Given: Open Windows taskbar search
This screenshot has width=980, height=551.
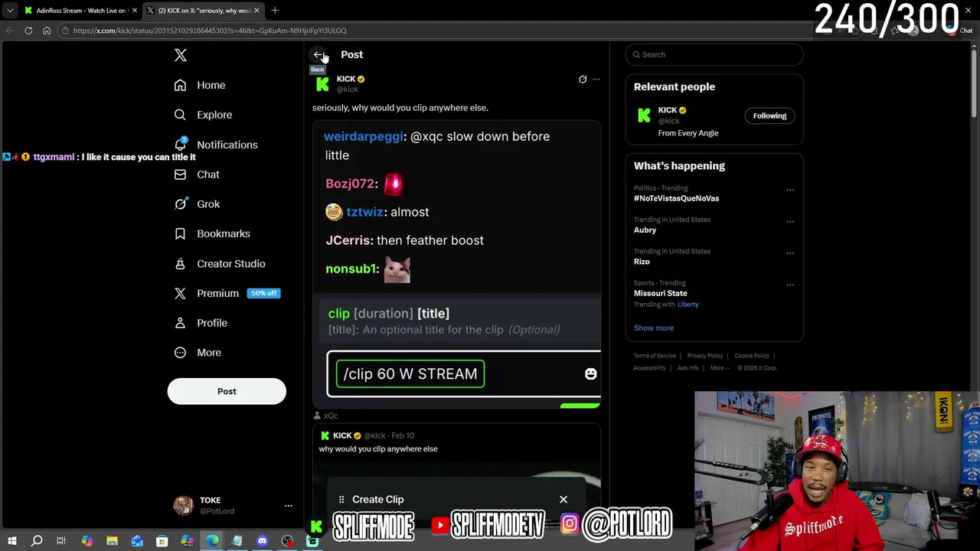Looking at the screenshot, I should [x=37, y=541].
